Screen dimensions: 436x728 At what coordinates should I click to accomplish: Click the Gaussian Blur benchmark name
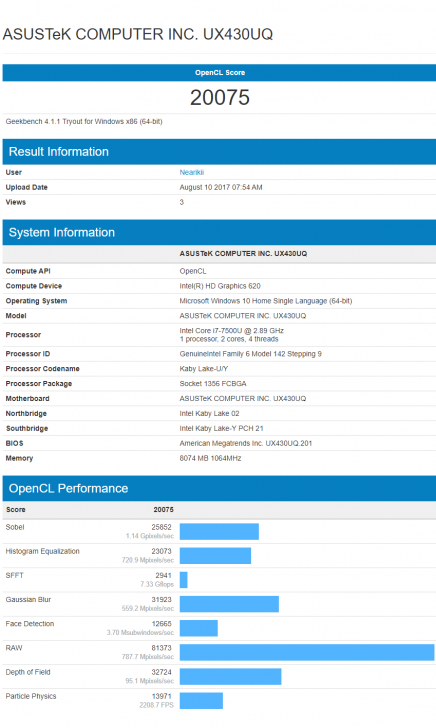click(x=28, y=599)
